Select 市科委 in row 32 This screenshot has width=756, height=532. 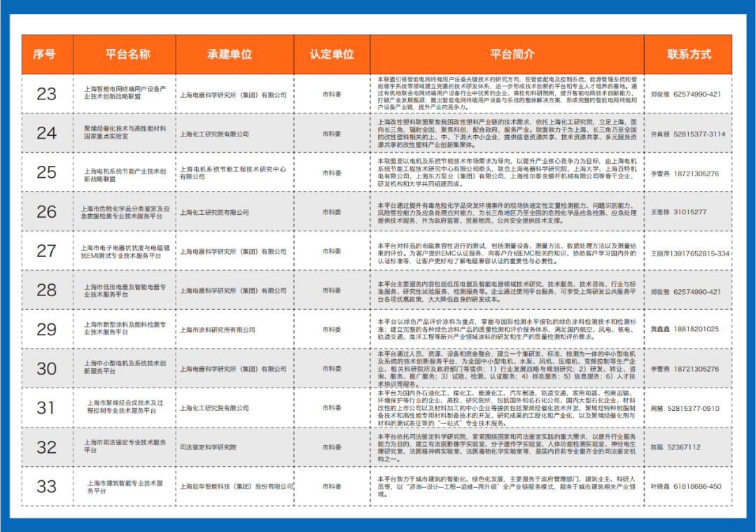click(x=332, y=447)
